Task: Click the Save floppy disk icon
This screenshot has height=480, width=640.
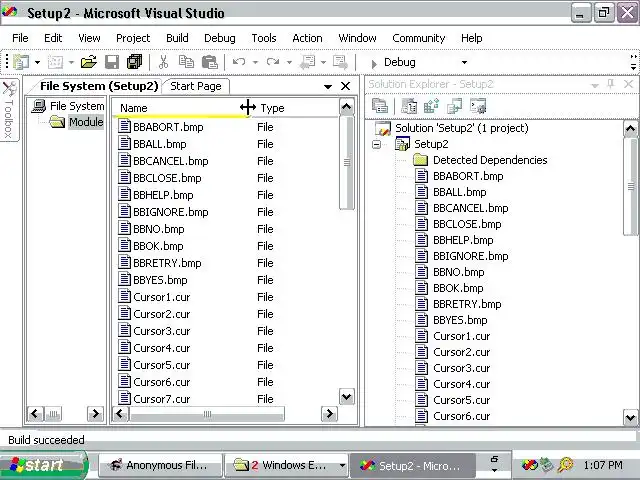Action: (112, 62)
